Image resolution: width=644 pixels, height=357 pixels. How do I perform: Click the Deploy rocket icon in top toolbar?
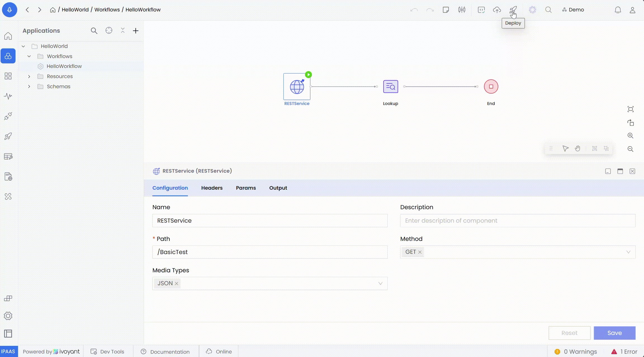tap(513, 10)
